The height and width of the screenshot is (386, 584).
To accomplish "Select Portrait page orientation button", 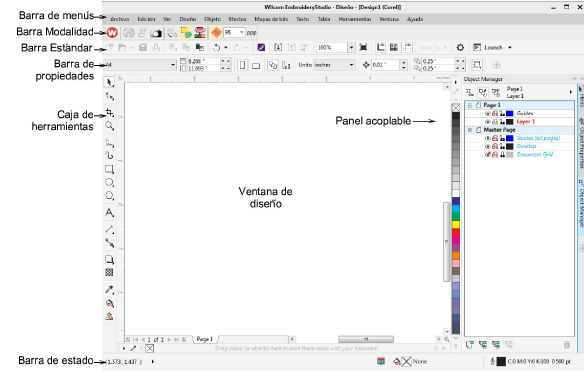I will [242, 65].
